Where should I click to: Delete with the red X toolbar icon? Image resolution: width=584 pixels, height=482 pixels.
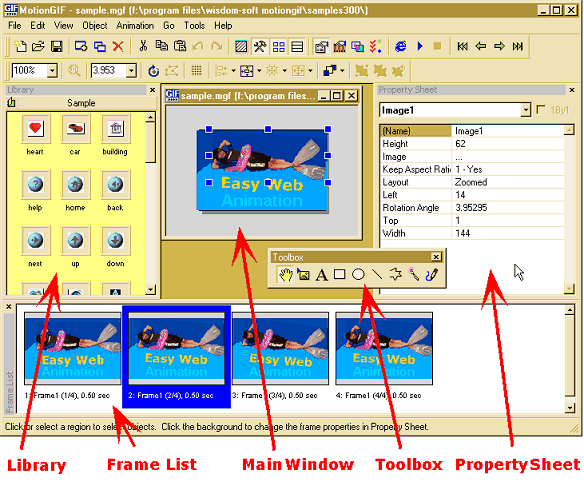pyautogui.click(x=118, y=47)
